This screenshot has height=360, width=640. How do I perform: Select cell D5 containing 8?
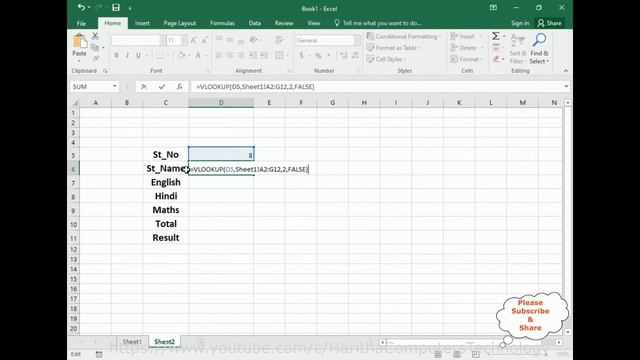point(221,155)
